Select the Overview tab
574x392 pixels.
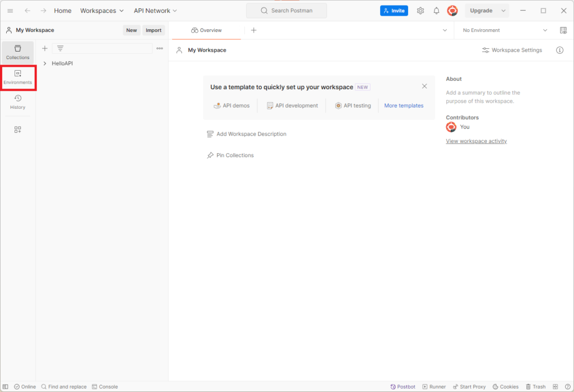[x=206, y=30]
